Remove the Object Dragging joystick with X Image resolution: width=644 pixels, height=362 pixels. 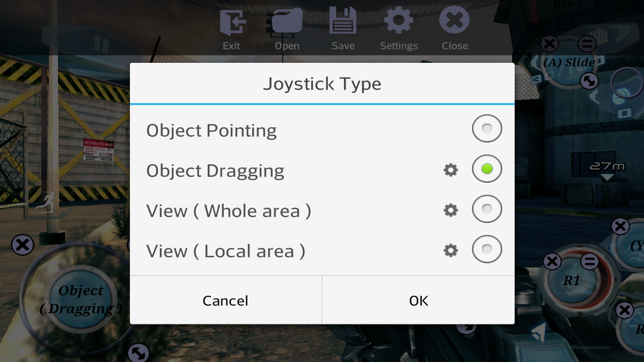coord(23,245)
